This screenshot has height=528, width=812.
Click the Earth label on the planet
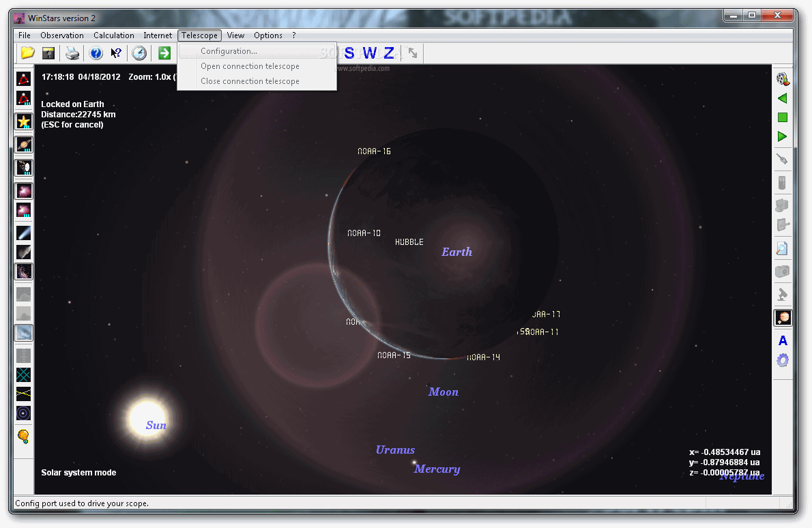456,252
